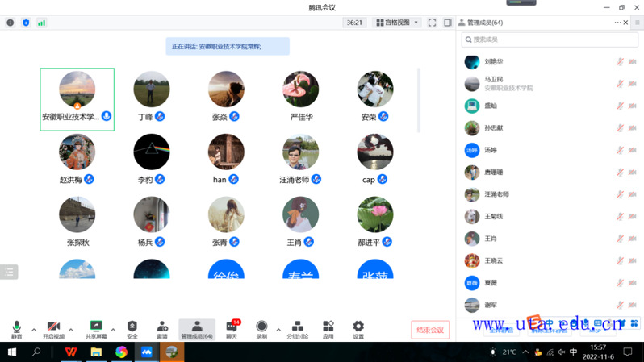Viewport: 644px width, 362px height.
Task: Expand the options arrow beside 共享屏幕
Action: coord(113,330)
